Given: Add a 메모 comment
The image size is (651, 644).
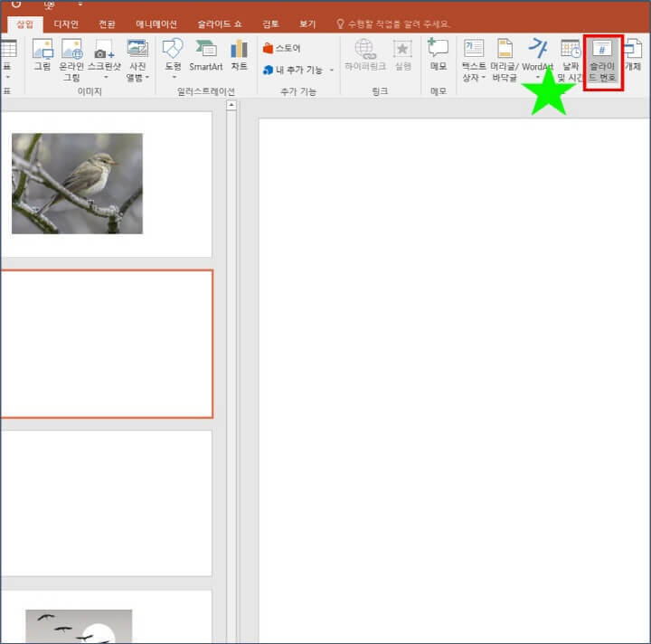Looking at the screenshot, I should coord(439,55).
